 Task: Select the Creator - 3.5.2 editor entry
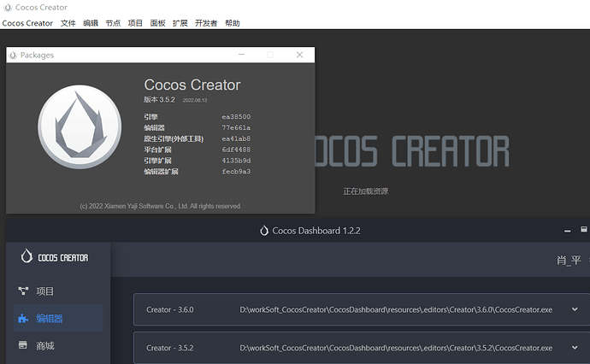click(x=362, y=348)
